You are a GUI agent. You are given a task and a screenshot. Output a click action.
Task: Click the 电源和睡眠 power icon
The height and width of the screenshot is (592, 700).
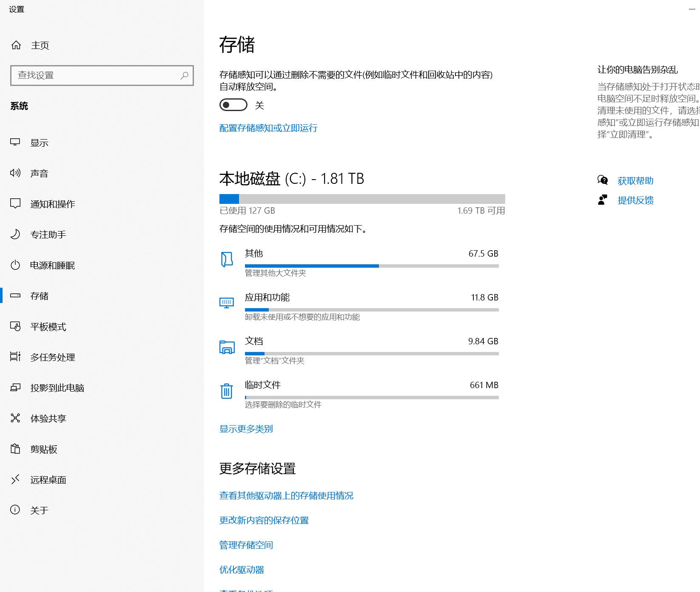(15, 265)
